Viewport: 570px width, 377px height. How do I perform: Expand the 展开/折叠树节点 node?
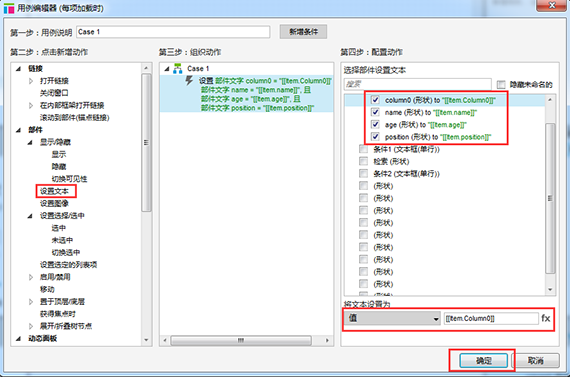[x=31, y=326]
